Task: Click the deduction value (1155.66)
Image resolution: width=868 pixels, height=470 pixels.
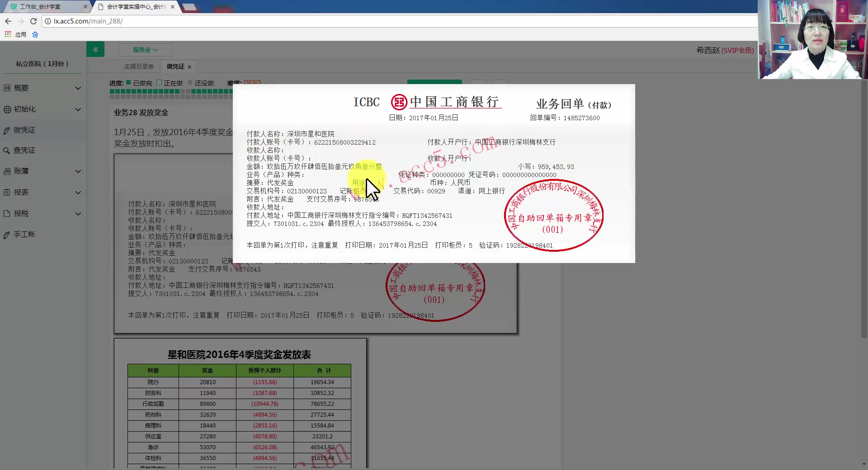Action: [x=265, y=382]
